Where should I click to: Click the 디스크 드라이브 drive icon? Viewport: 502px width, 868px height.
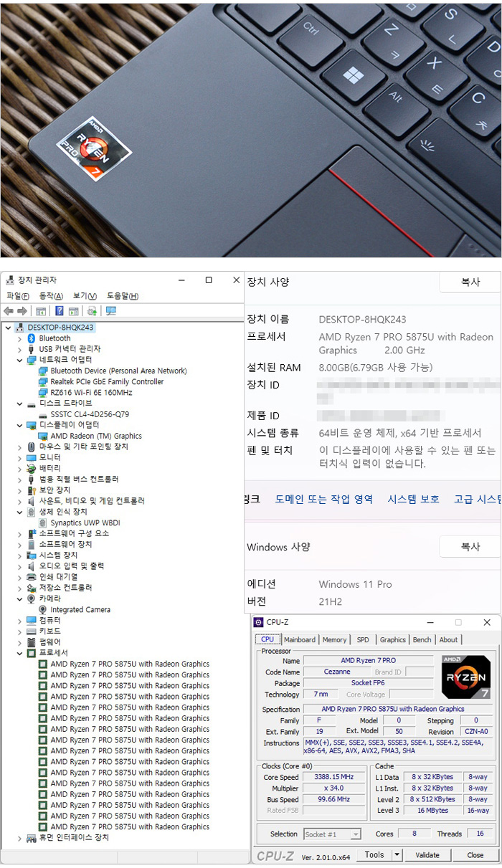coord(32,404)
